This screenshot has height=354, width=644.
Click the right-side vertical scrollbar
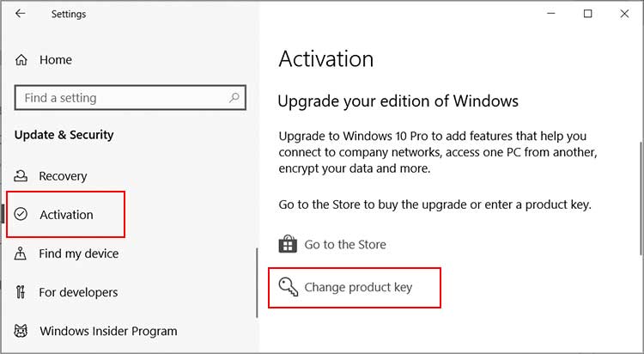[640, 198]
